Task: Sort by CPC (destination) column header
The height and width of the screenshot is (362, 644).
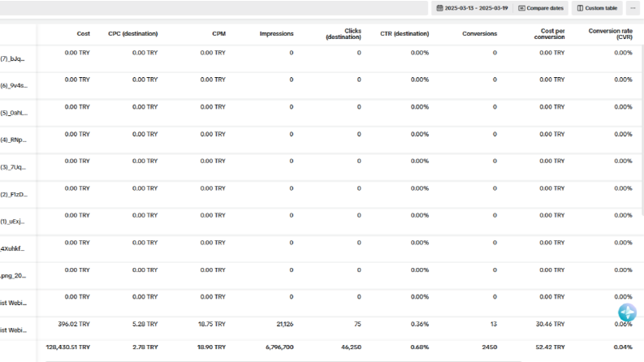Action: pyautogui.click(x=132, y=33)
